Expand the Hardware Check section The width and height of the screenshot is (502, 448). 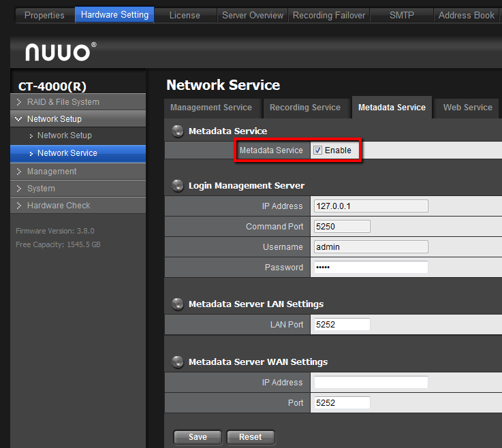click(x=58, y=206)
